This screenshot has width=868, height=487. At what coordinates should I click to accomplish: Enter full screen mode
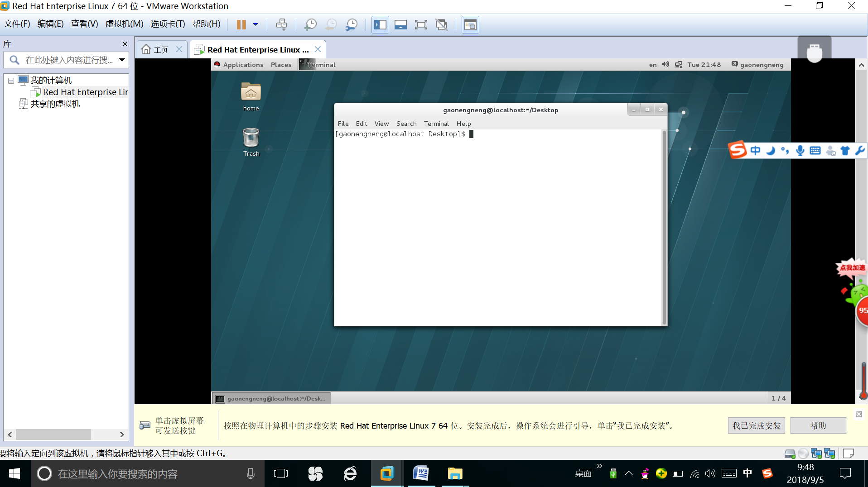(421, 24)
